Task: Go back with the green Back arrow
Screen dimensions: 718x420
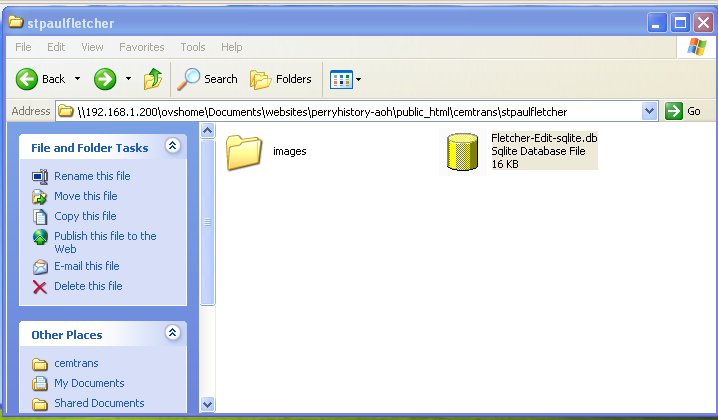Action: (27, 79)
